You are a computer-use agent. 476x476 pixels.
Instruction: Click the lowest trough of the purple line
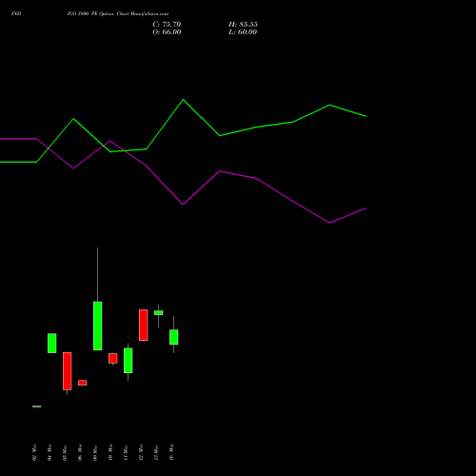pyautogui.click(x=330, y=223)
